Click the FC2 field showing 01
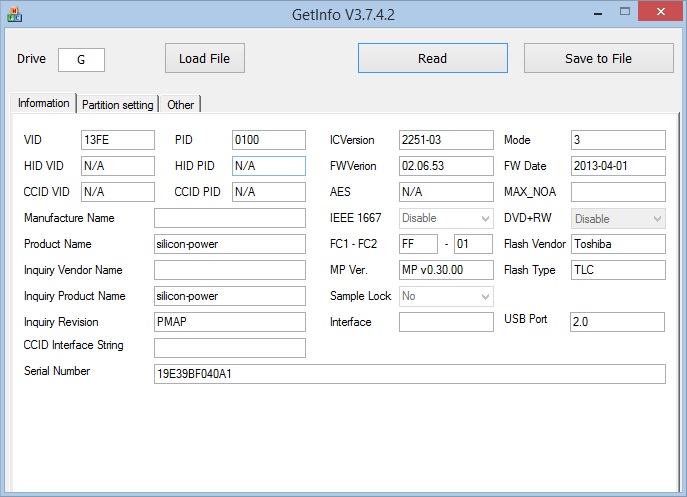Screen dimensions: 687x497 [473, 244]
